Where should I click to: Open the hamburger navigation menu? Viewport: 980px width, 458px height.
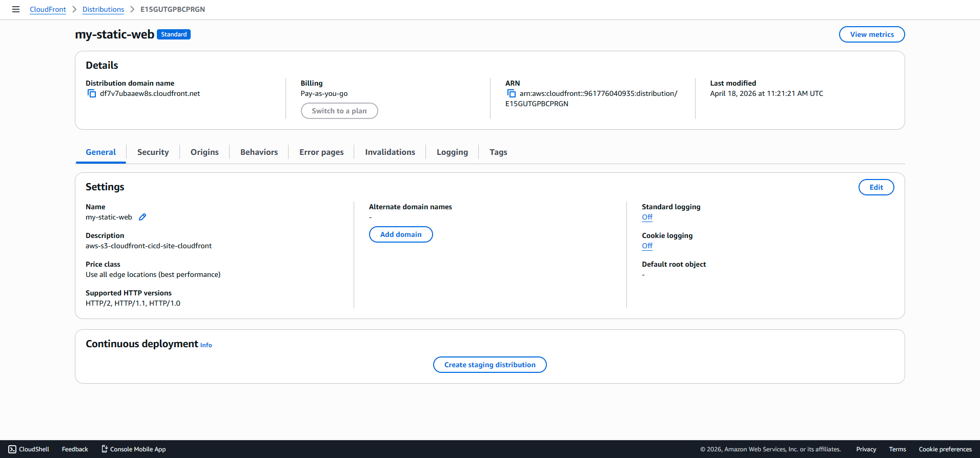click(16, 9)
